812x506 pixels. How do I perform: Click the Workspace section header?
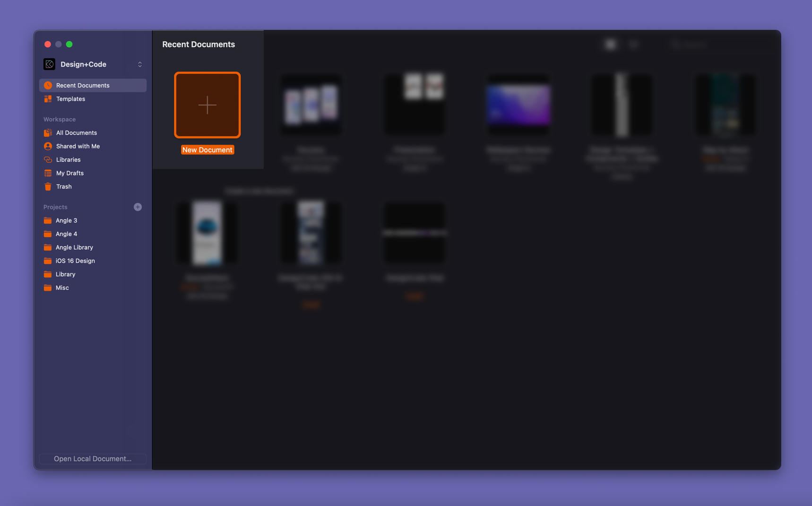(60, 120)
